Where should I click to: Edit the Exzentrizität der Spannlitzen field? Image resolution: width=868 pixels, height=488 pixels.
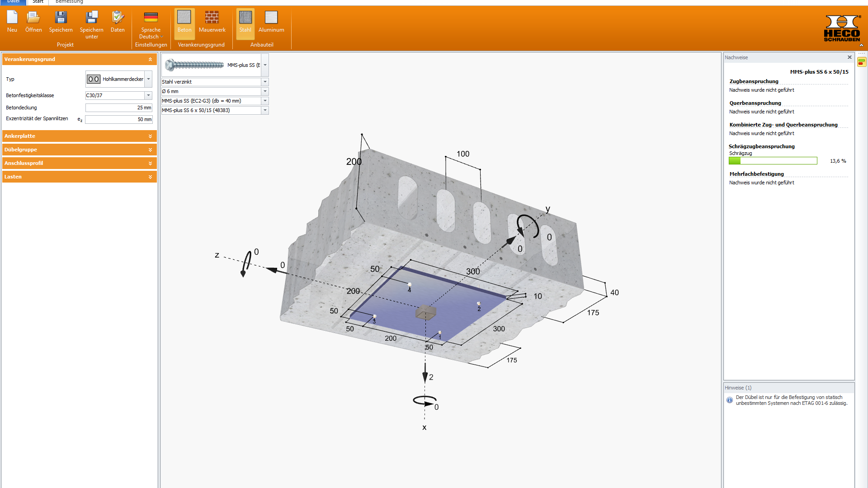[x=118, y=119]
